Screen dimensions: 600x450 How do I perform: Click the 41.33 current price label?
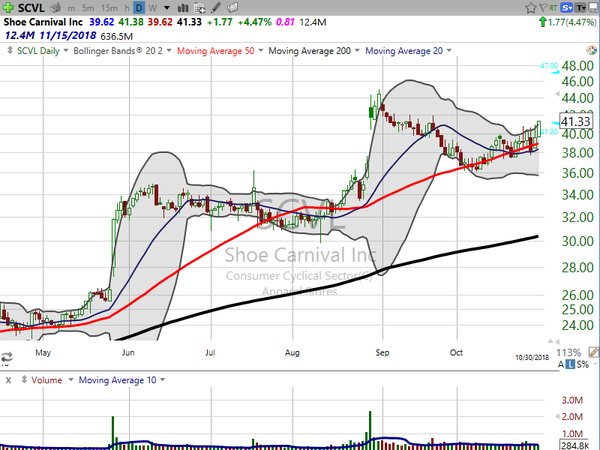click(576, 122)
